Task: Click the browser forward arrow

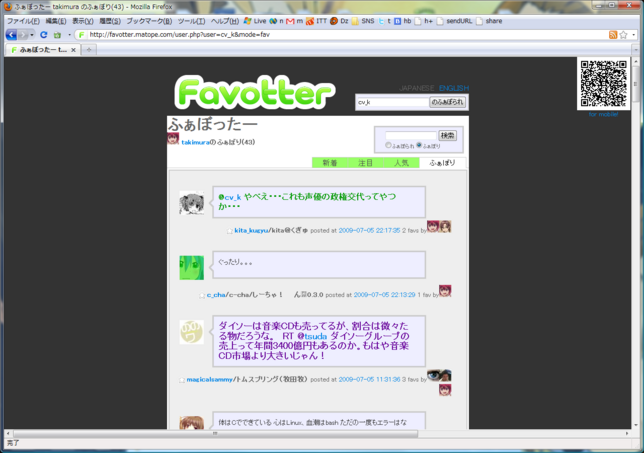Action: 23,35
